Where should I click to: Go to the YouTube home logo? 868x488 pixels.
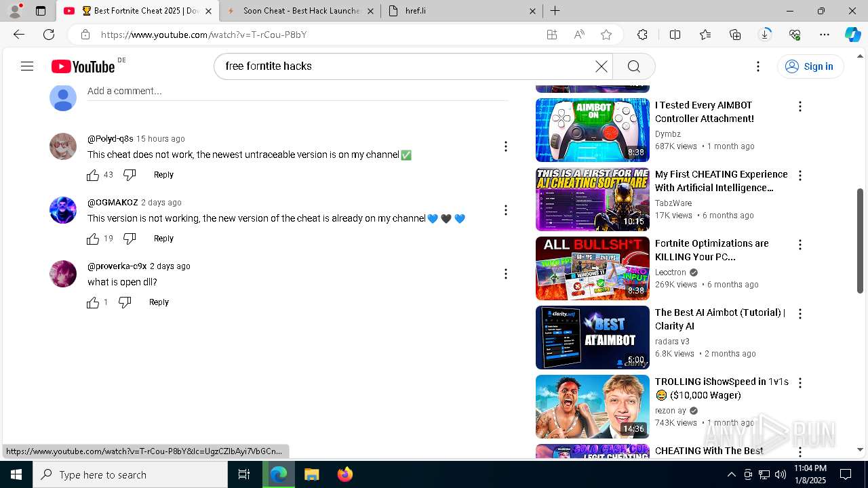(83, 66)
